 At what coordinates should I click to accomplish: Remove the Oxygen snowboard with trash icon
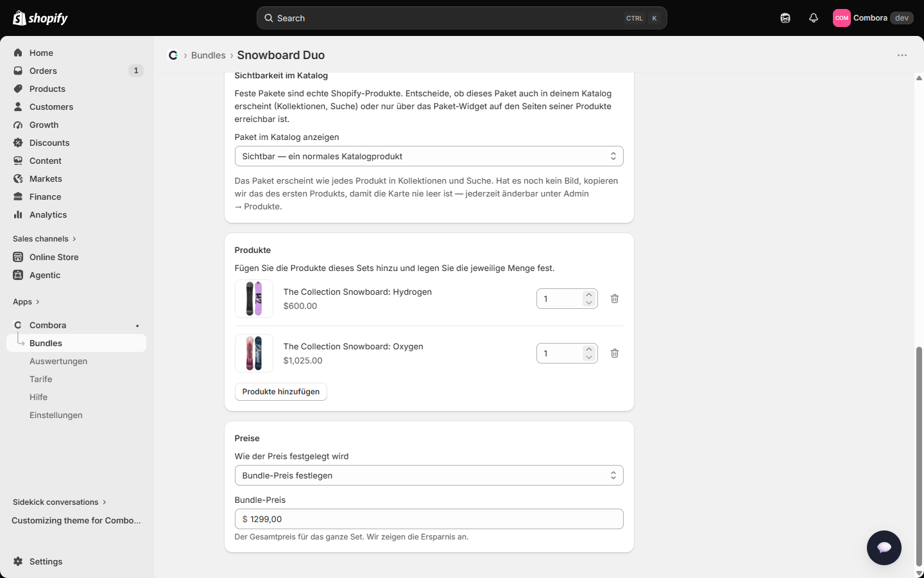point(615,353)
